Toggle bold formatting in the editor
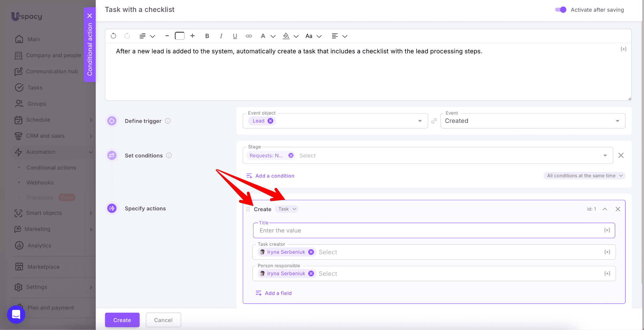 [x=207, y=36]
